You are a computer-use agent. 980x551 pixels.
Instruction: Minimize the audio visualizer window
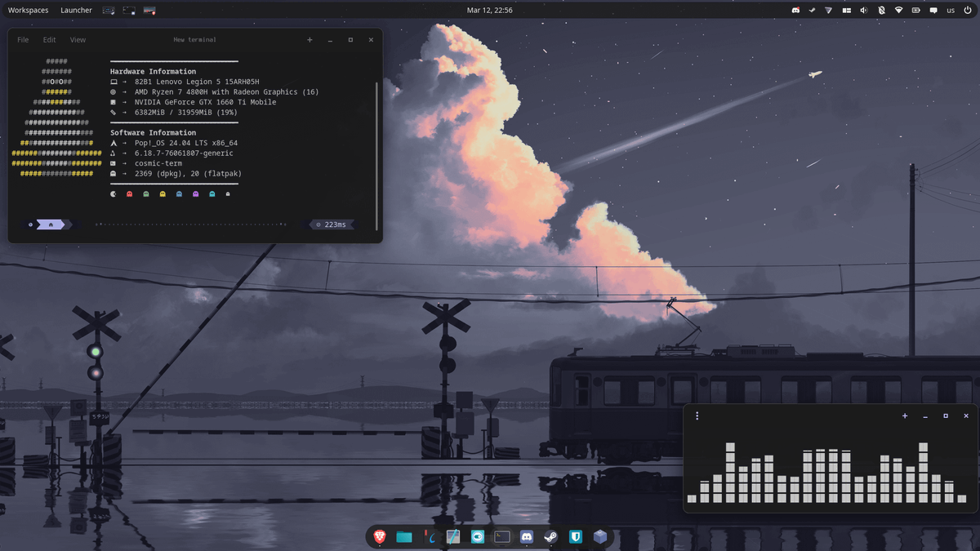pos(925,416)
